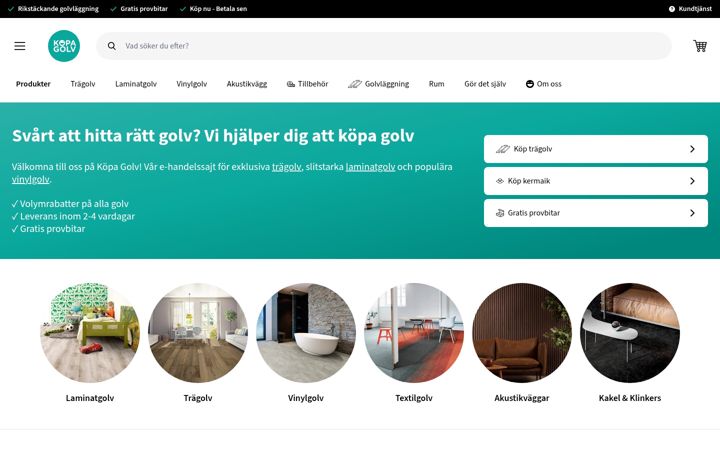
Task: Open the Kakel & Klinkers category image
Action: click(x=630, y=332)
